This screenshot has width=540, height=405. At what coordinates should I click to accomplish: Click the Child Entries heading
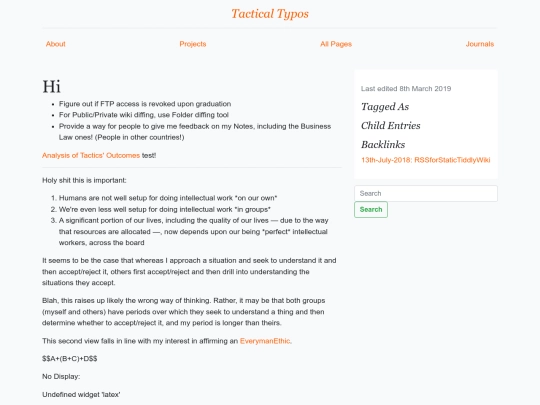[x=391, y=126]
